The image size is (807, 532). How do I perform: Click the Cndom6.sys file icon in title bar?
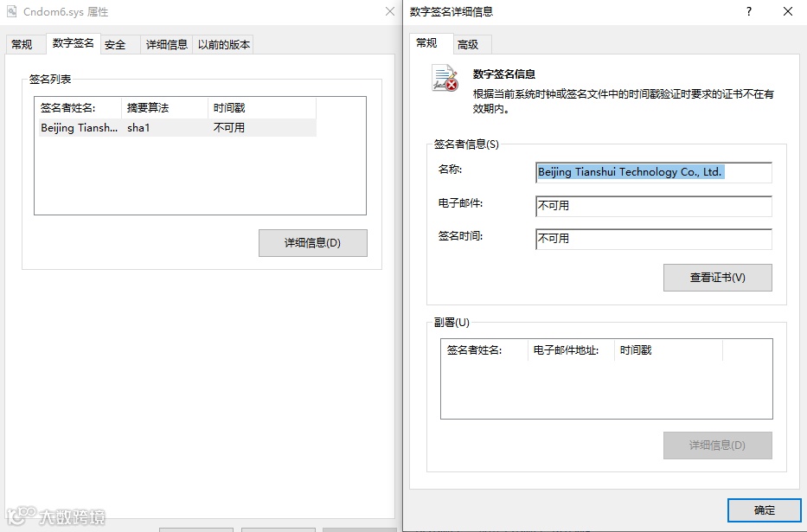click(11, 11)
